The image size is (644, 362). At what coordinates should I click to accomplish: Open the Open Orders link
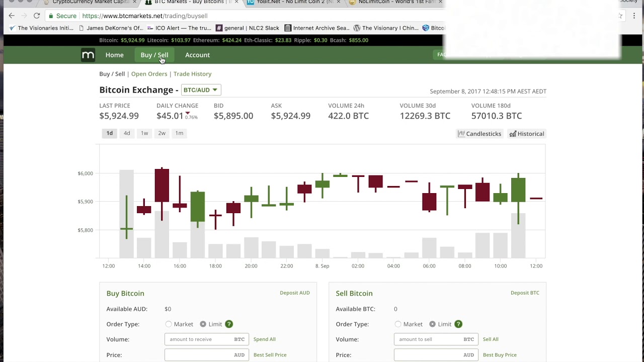coord(149,74)
